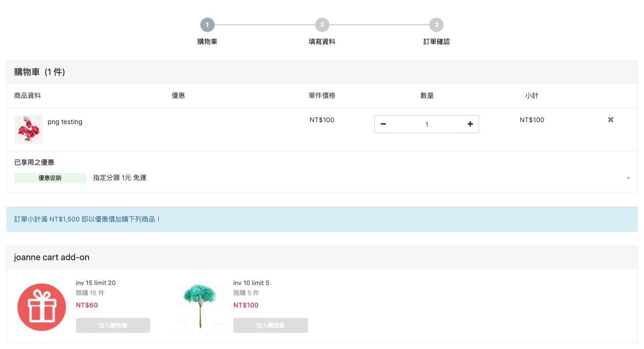Image resolution: width=644 pixels, height=349 pixels.
Task: Click the png testing product name
Action: pyautogui.click(x=65, y=122)
